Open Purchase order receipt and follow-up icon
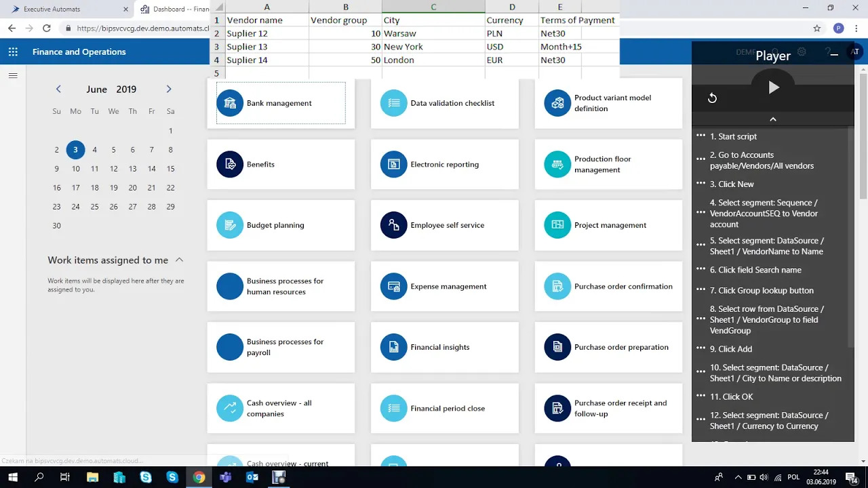The image size is (868, 488). click(x=557, y=408)
